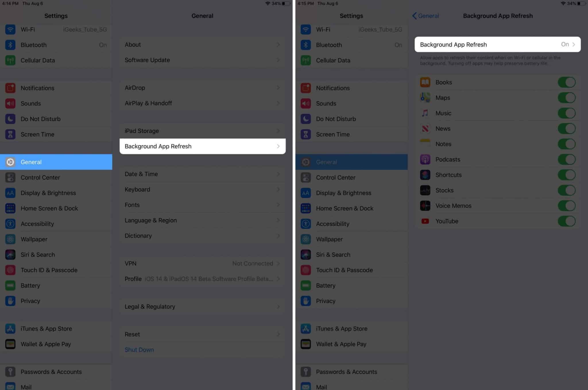Screen dimensions: 588x390
Task: Tap Shut Down link in General
Action: (x=139, y=350)
